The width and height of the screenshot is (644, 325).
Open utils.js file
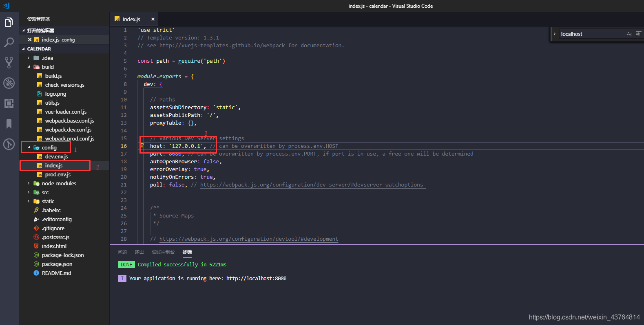point(52,103)
